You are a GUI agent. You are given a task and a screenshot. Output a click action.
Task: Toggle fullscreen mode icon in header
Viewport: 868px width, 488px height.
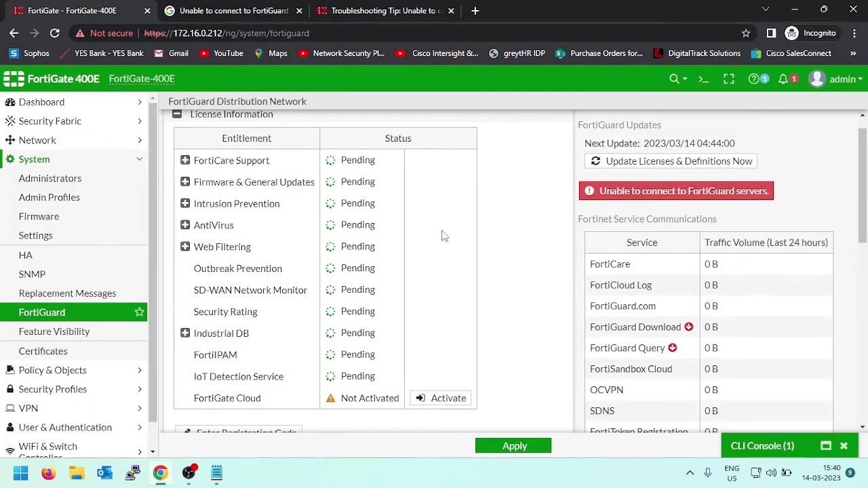[729, 79]
